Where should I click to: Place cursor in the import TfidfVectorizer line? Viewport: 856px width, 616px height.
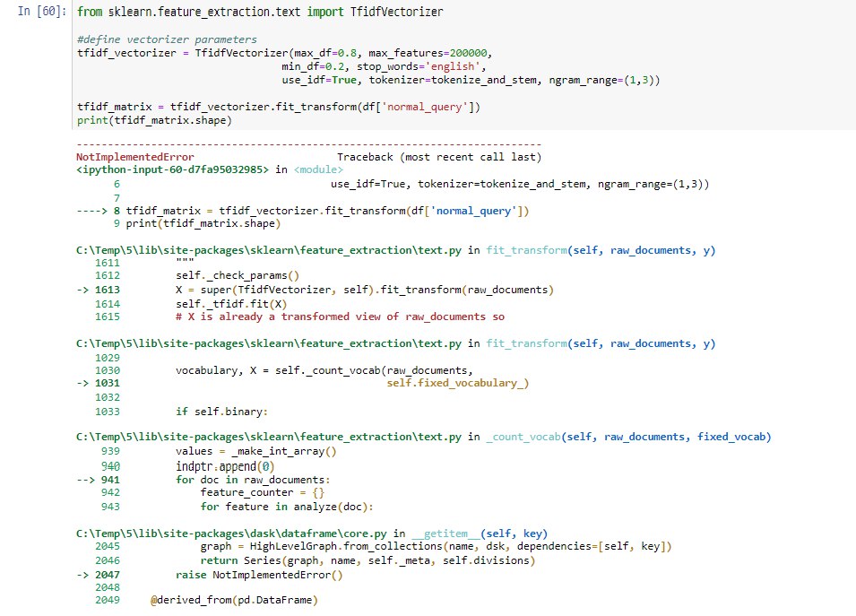point(260,12)
